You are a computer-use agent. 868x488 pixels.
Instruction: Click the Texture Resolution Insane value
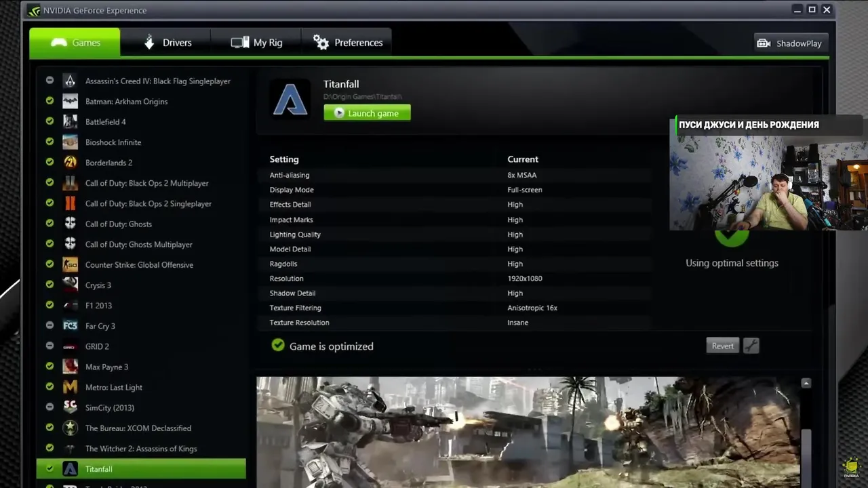(517, 323)
